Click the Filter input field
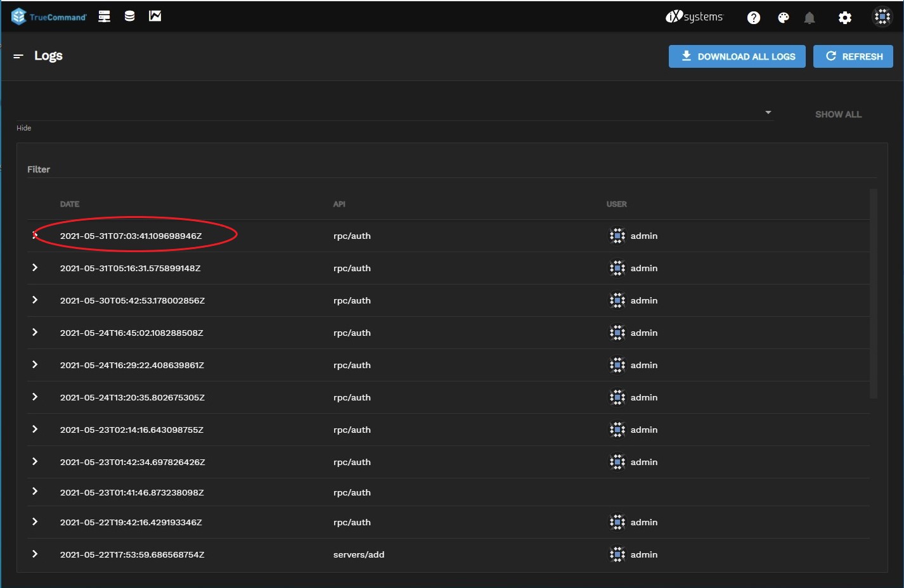The width and height of the screenshot is (904, 588). coord(452,169)
